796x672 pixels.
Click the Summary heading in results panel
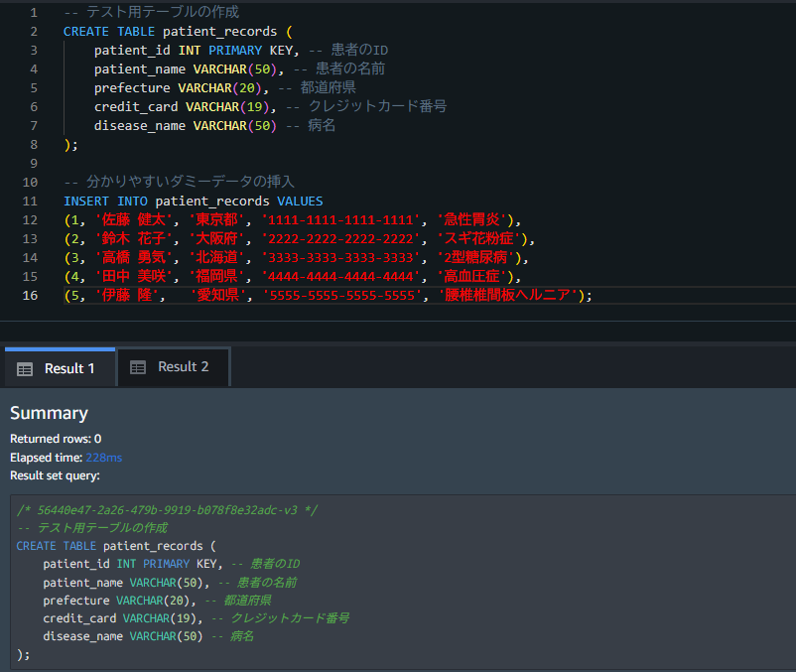(50, 413)
